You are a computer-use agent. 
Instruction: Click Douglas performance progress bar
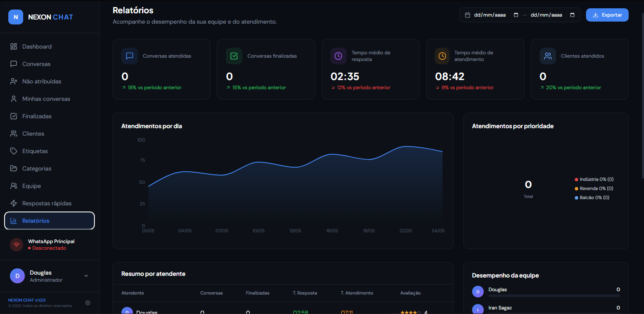coord(554,296)
